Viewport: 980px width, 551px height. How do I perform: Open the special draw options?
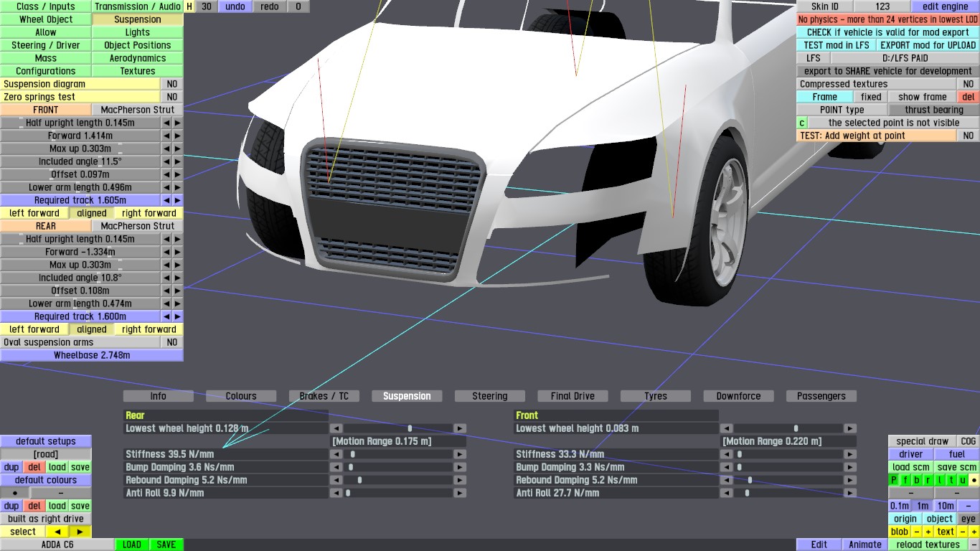point(923,441)
